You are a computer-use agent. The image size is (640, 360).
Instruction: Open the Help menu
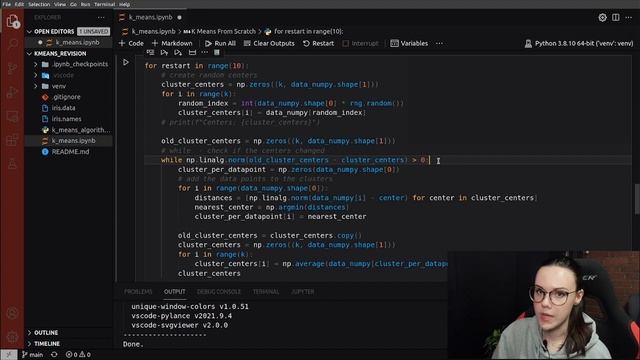[x=124, y=4]
